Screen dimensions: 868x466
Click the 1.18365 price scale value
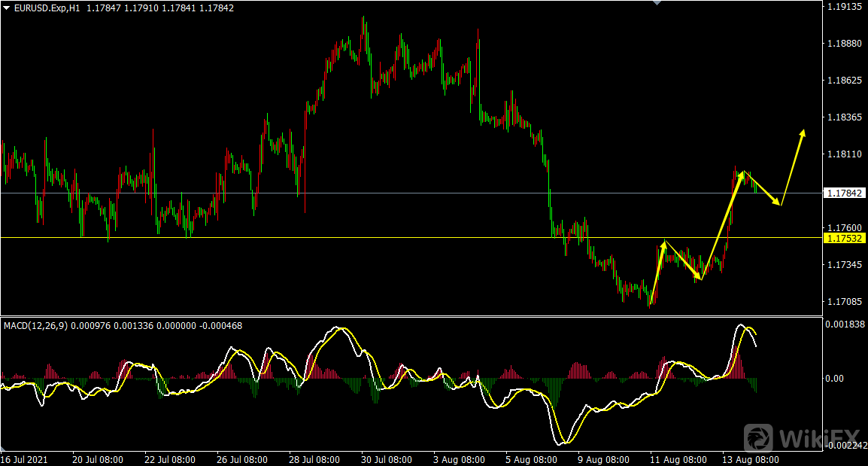(845, 117)
